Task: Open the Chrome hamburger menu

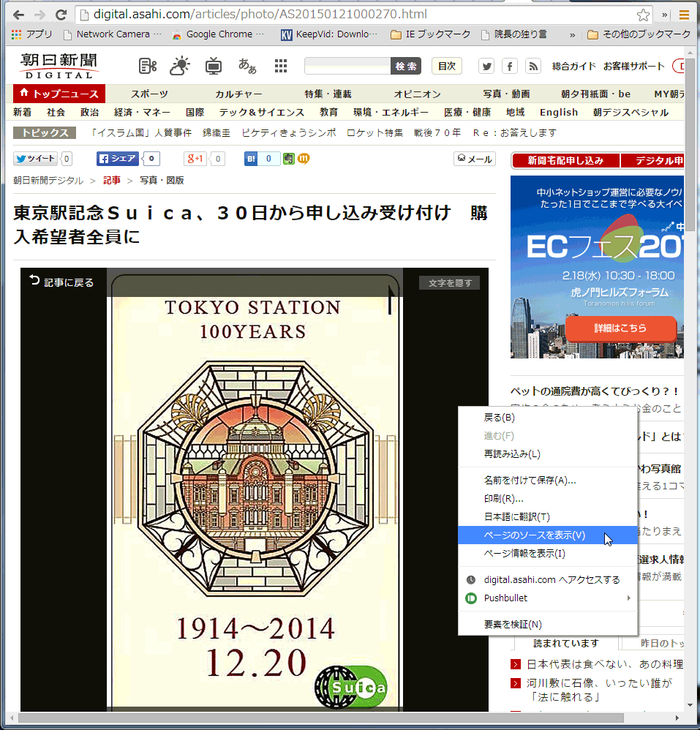Action: 684,15
